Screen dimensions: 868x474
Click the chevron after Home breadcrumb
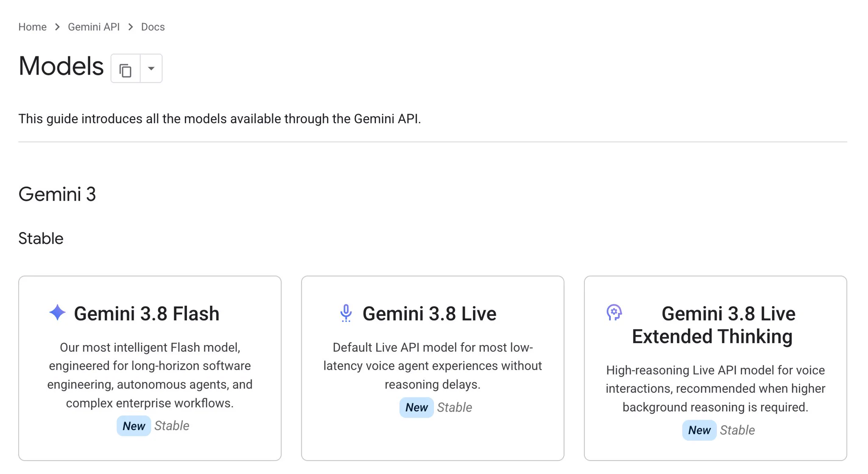tap(57, 27)
